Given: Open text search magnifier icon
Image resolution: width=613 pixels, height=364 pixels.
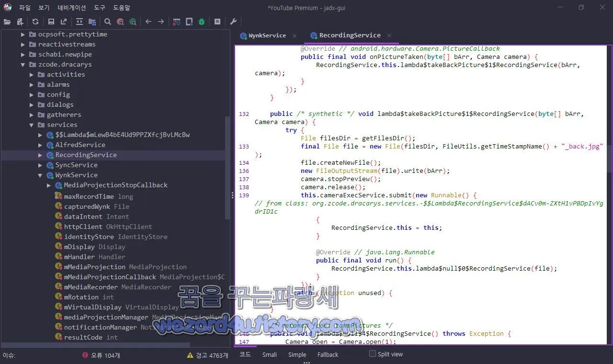Looking at the screenshot, I should pyautogui.click(x=108, y=22).
